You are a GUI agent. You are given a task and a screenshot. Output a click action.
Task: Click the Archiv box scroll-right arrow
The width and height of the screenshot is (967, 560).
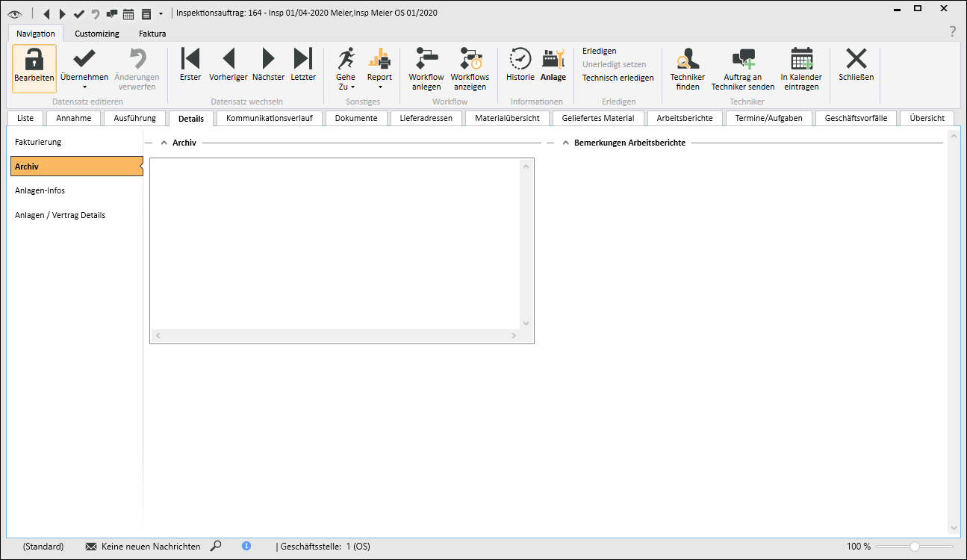[x=514, y=336]
